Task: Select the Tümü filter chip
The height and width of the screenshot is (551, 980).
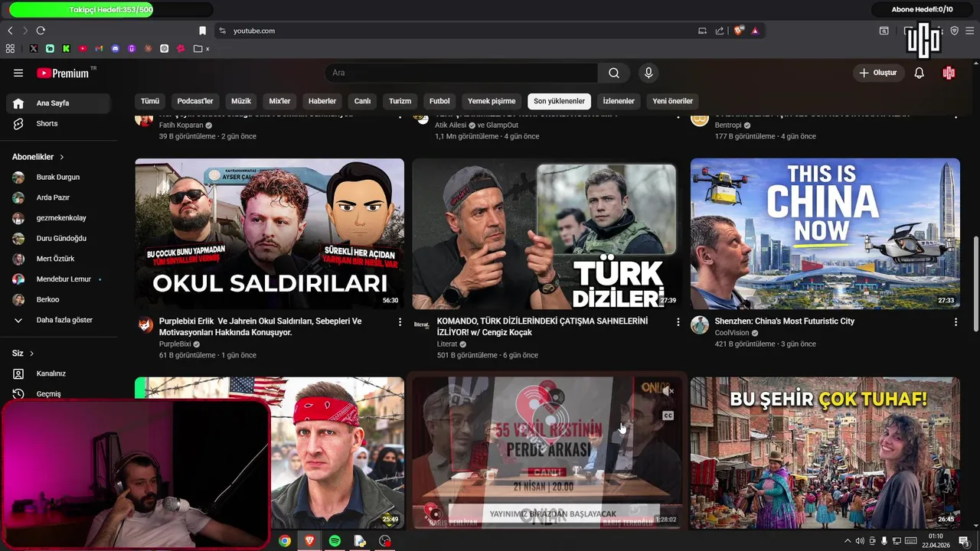Action: click(x=150, y=101)
